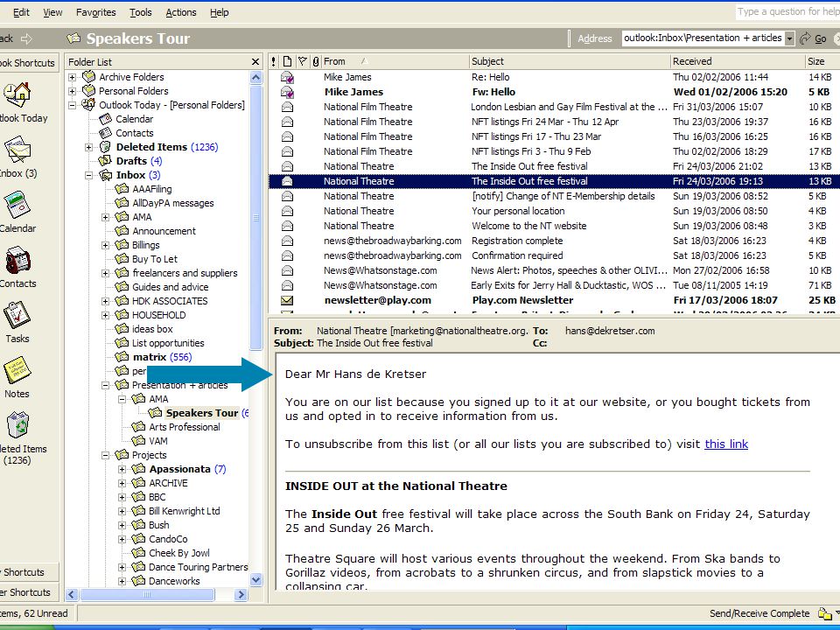Click the Send/Receive status icon in status bar
The image size is (840, 630).
click(x=824, y=613)
